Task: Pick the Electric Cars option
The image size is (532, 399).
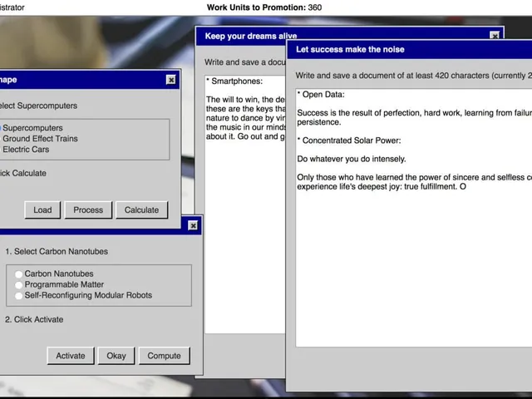Action: click(x=26, y=150)
